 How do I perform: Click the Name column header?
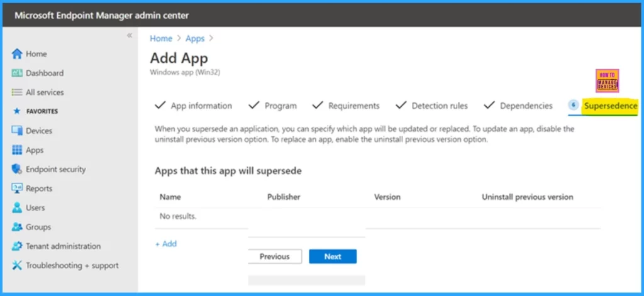[170, 197]
